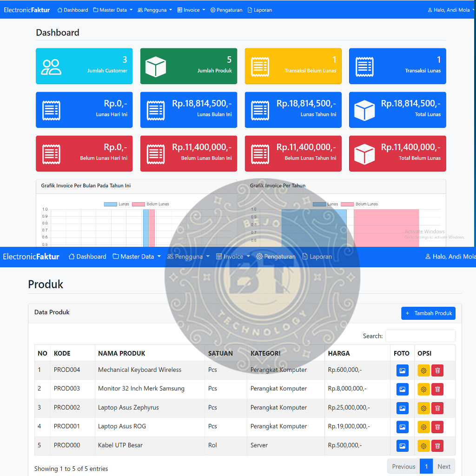Viewport: 476px width, 476px height.
Task: Open edit settings for PROD004 row
Action: 423,370
